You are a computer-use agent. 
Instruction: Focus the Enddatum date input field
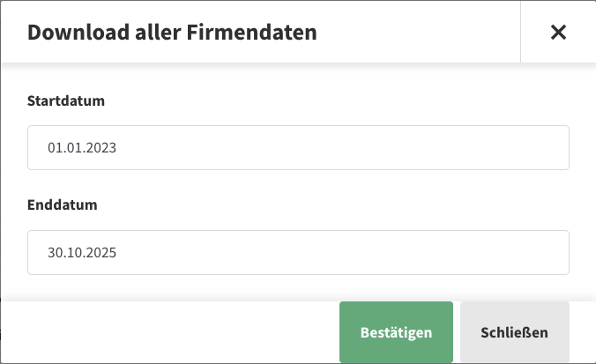click(x=298, y=253)
